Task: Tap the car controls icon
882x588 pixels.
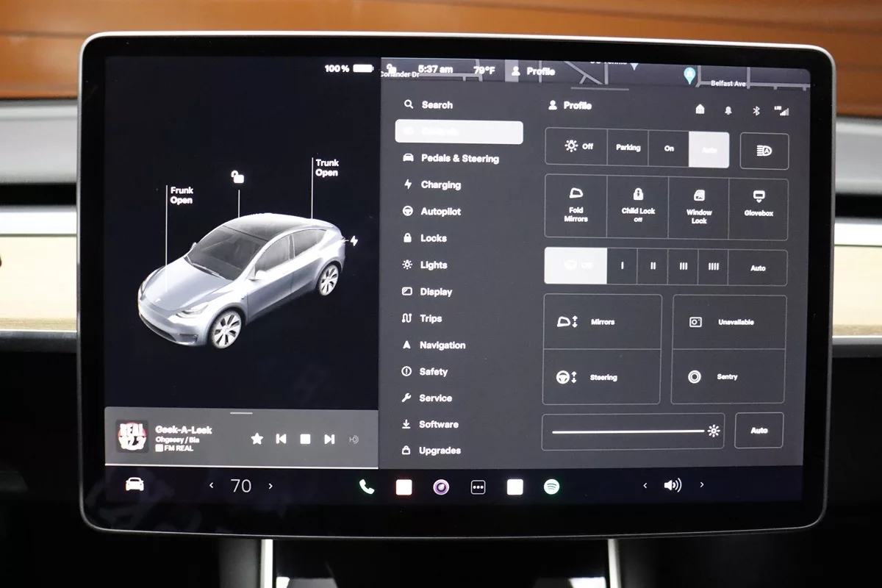Action: [135, 484]
